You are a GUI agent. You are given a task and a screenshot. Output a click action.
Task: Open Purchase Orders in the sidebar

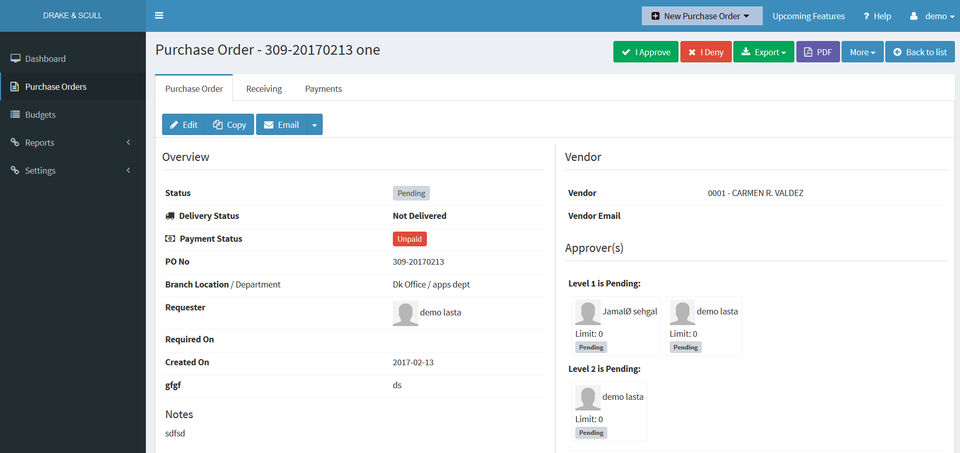[73, 87]
